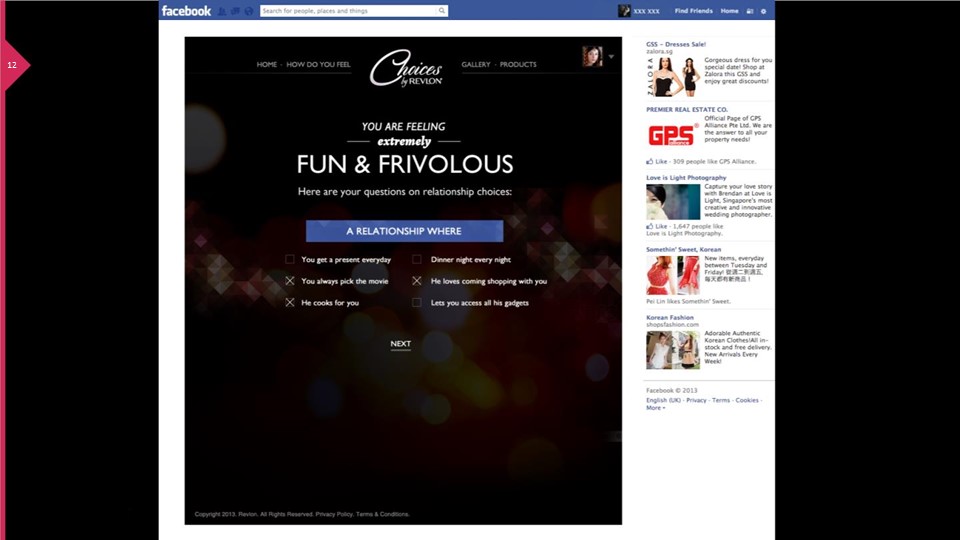Image resolution: width=960 pixels, height=540 pixels.
Task: Click the privacy shortcuts lock icon
Action: pyautogui.click(x=750, y=11)
